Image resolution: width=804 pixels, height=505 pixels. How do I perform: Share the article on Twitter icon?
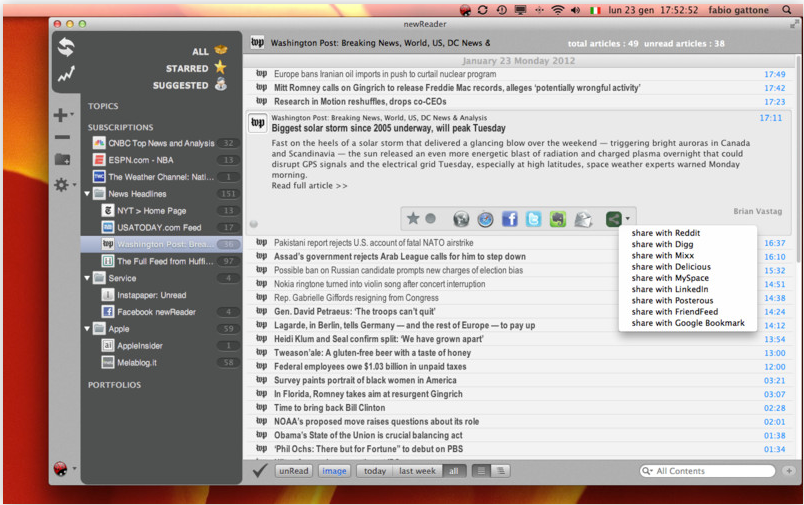[x=533, y=219]
